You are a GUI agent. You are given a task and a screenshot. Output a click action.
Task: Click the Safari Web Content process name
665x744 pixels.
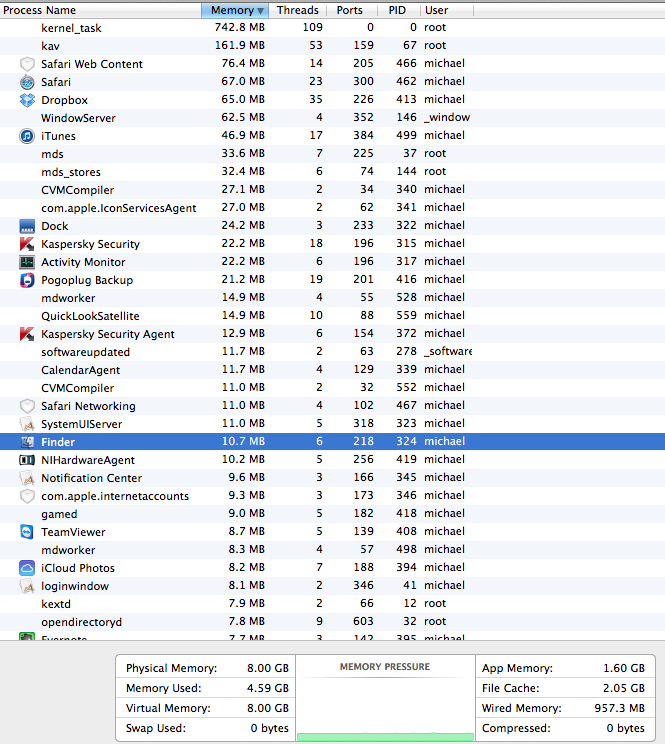pos(92,64)
